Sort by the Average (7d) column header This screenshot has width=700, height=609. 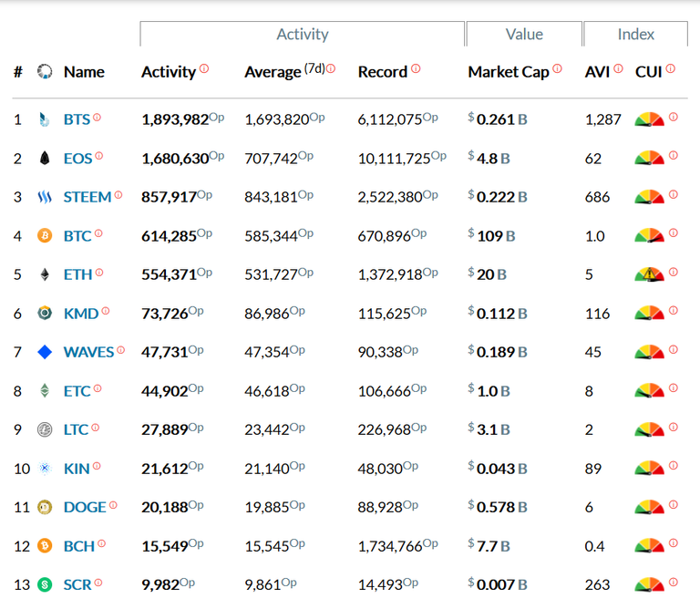coord(284,72)
